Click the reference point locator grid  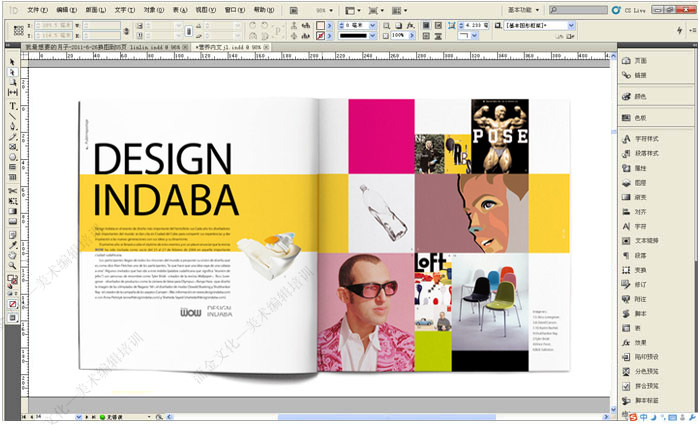click(19, 30)
